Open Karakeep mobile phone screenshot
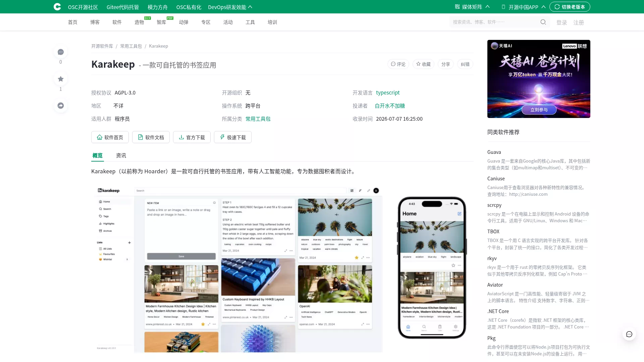The image size is (644, 362). pos(432,268)
